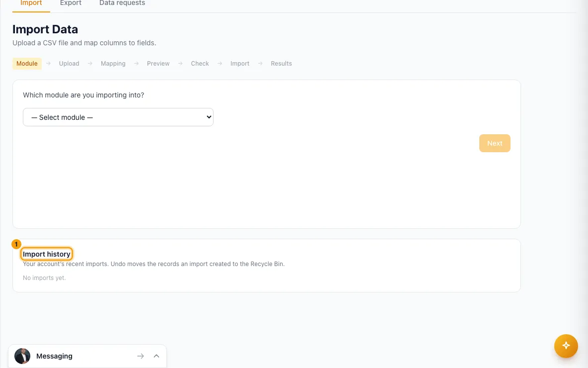Viewport: 588px width, 368px height.
Task: Open the Select module dropdown
Action: pyautogui.click(x=118, y=117)
